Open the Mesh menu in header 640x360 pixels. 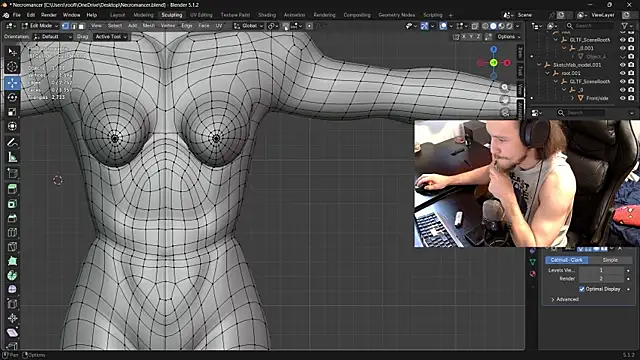pos(149,26)
